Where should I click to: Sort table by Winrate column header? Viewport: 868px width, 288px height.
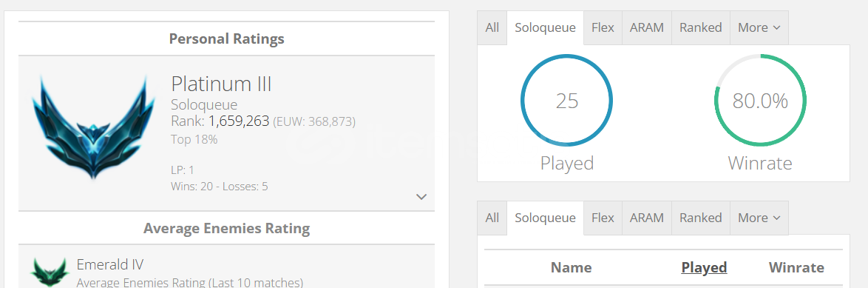coord(796,267)
